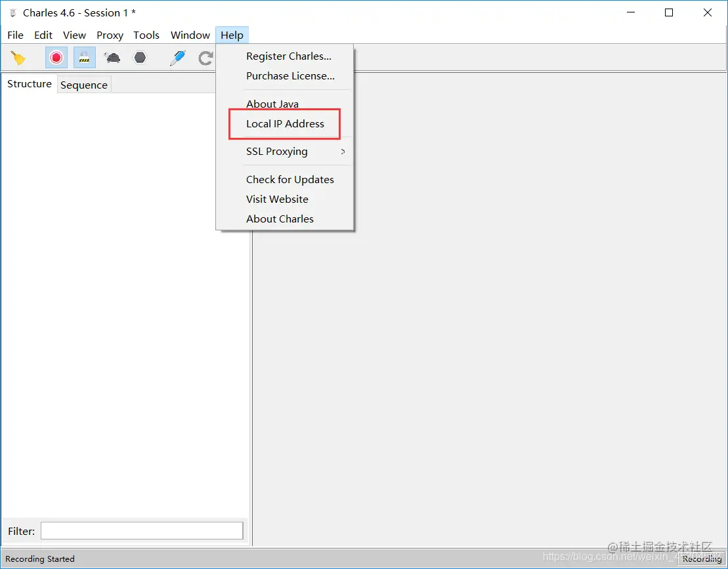
Task: Minimize the Charles window
Action: tap(631, 12)
